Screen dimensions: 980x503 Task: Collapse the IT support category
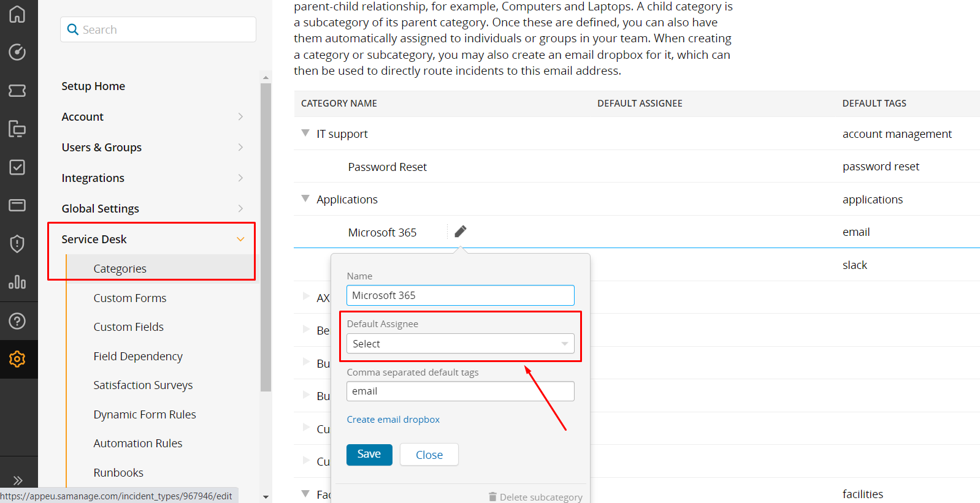tap(305, 133)
